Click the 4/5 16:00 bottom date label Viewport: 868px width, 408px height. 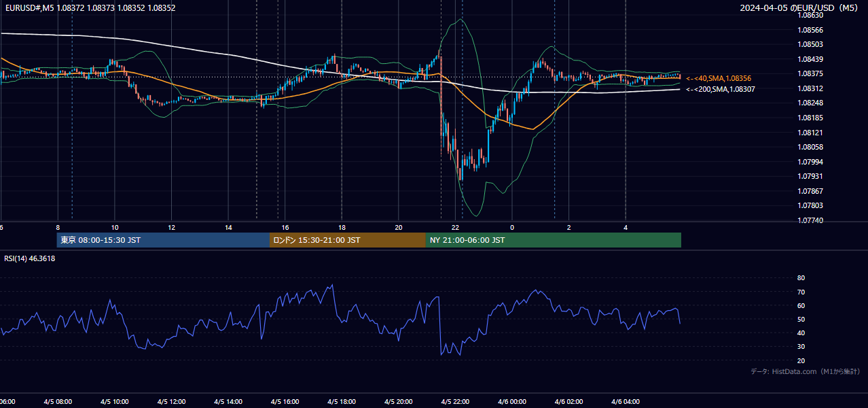click(x=285, y=402)
